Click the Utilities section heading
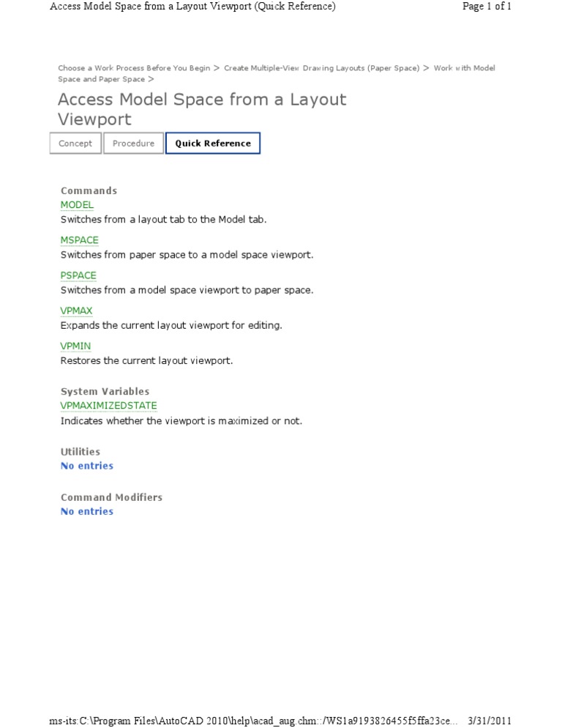 80,452
